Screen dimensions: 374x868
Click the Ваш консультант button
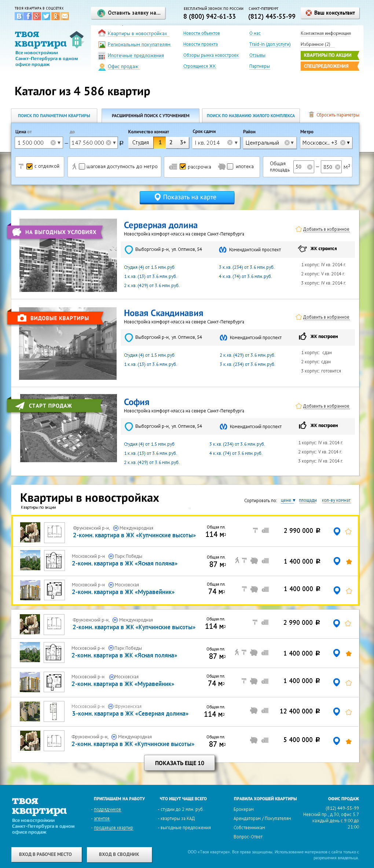[x=330, y=13]
